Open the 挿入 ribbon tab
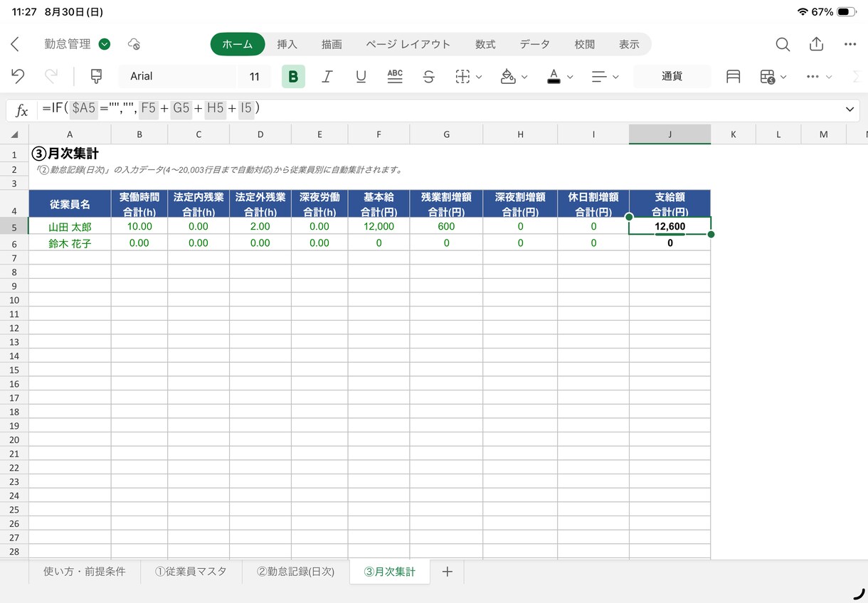Viewport: 868px width, 603px height. tap(287, 44)
